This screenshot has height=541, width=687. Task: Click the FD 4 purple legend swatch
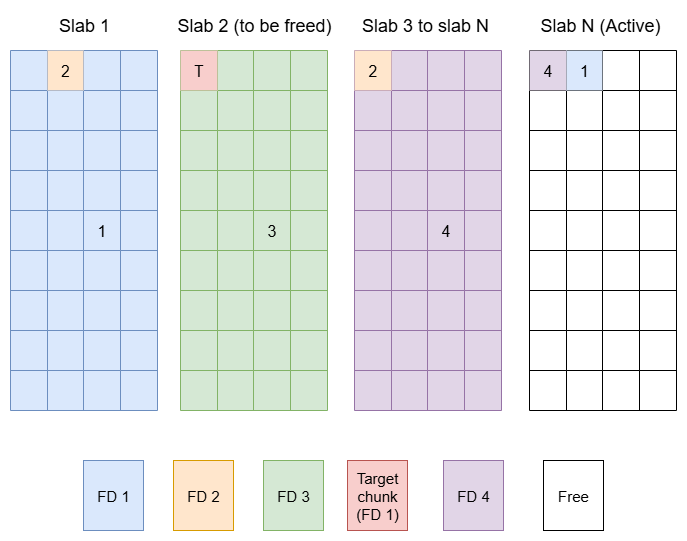point(473,495)
